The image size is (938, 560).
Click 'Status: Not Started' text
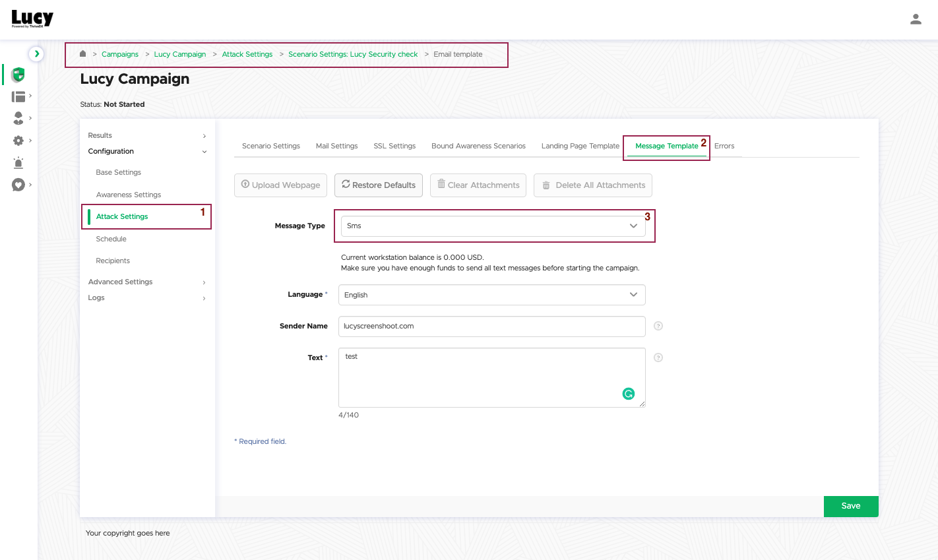pos(112,104)
